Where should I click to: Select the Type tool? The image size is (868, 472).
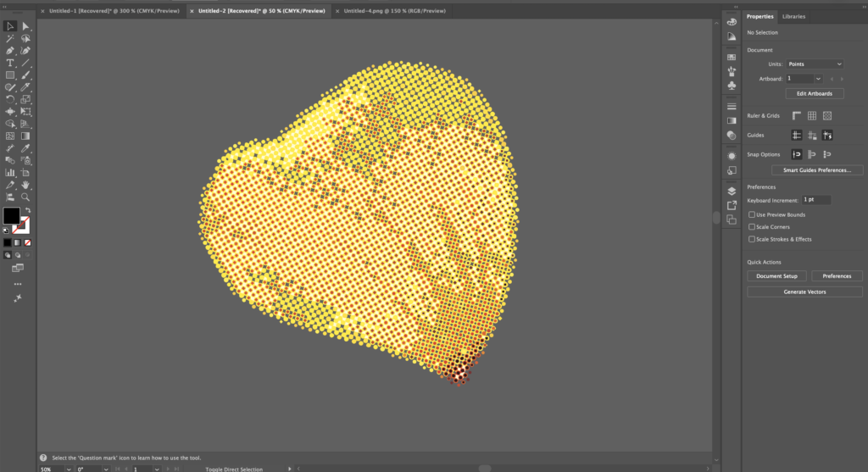tap(10, 63)
